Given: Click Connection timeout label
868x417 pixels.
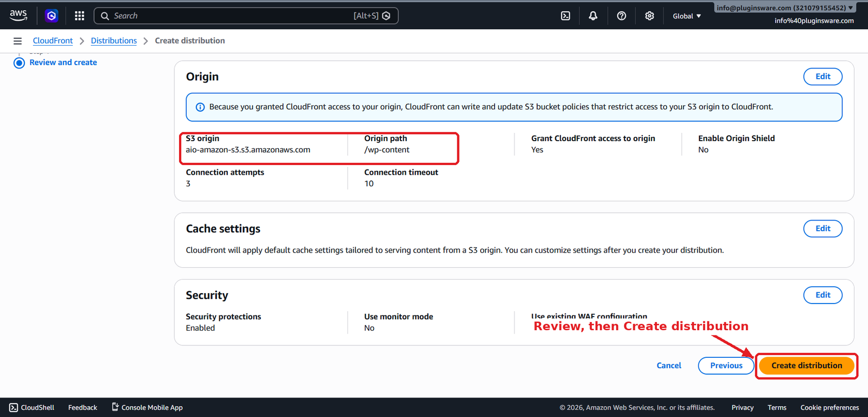Looking at the screenshot, I should (401, 172).
